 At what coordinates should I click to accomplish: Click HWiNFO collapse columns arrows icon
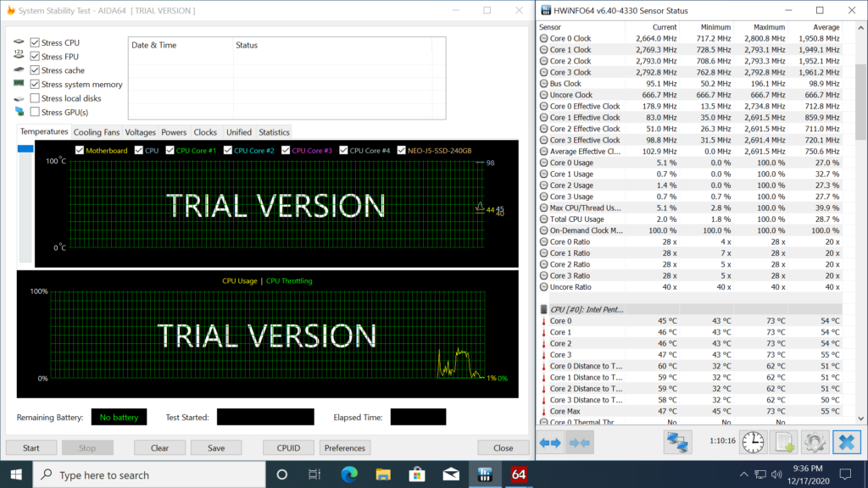tap(580, 442)
